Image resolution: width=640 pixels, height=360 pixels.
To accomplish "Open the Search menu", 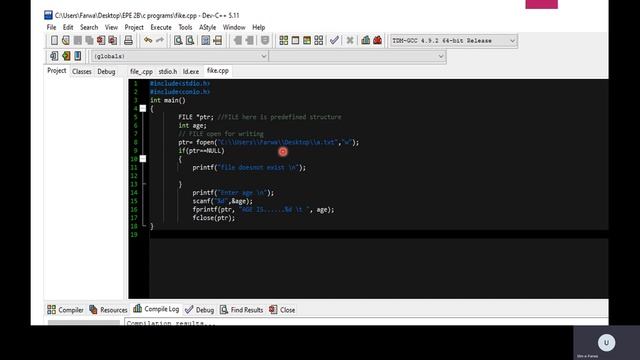I will (x=89, y=27).
